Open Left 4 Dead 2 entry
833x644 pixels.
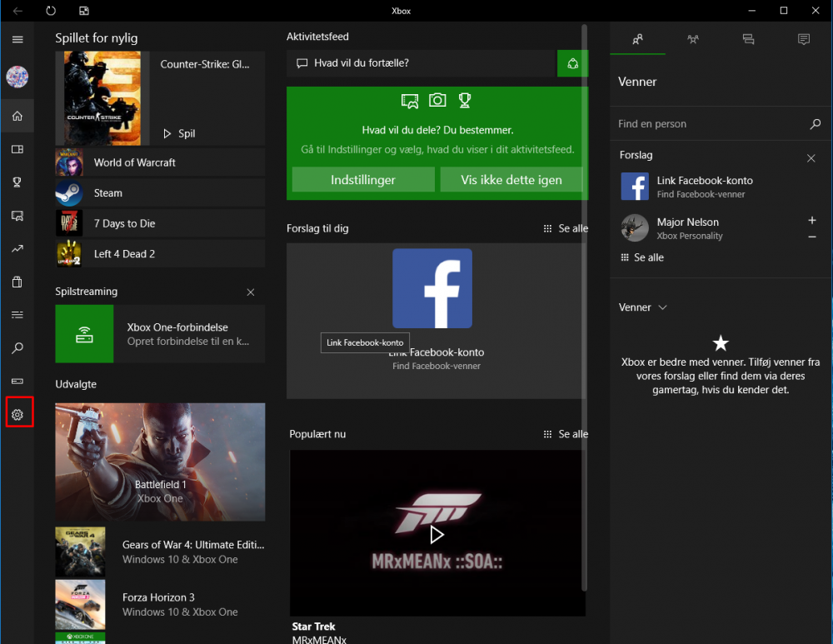[160, 254]
